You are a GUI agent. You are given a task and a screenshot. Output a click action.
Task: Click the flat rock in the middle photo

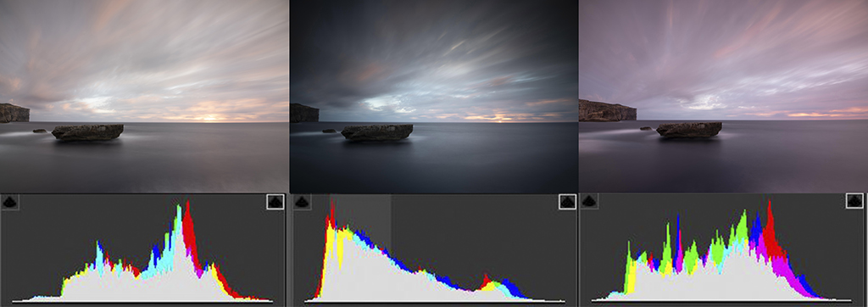pyautogui.click(x=377, y=132)
